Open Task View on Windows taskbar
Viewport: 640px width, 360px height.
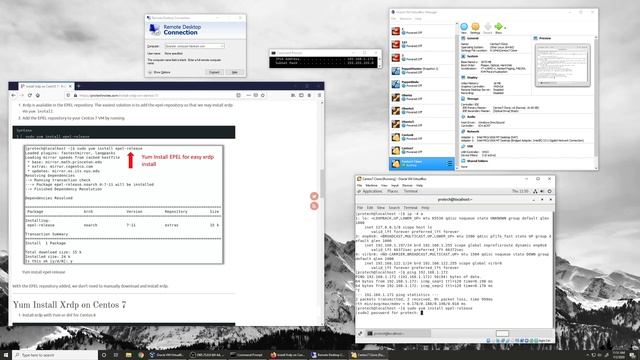tap(116, 355)
